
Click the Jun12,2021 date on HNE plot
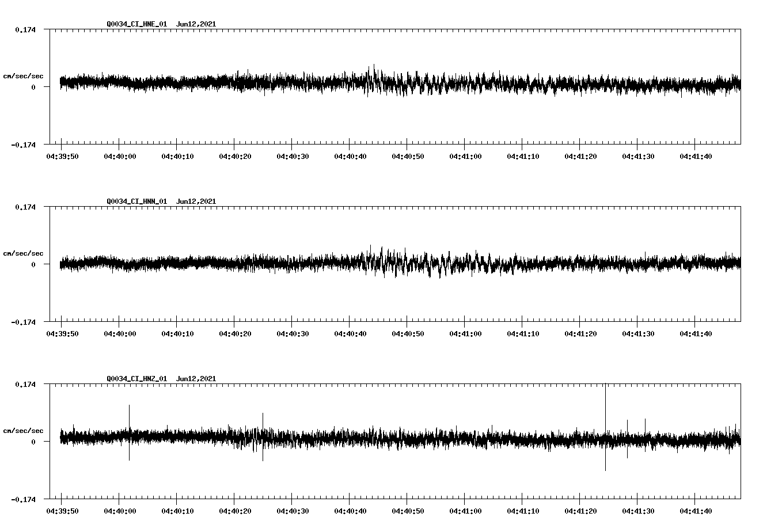click(196, 24)
